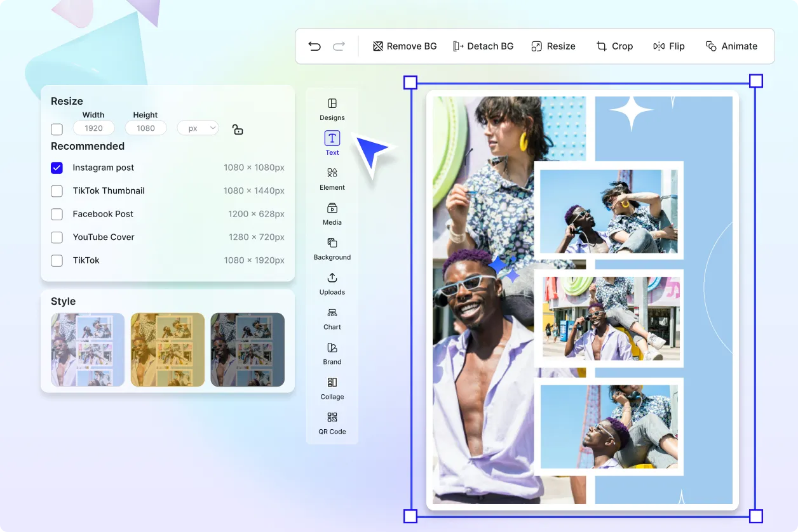Click the Width input field
This screenshot has width=798, height=532.
tap(94, 128)
